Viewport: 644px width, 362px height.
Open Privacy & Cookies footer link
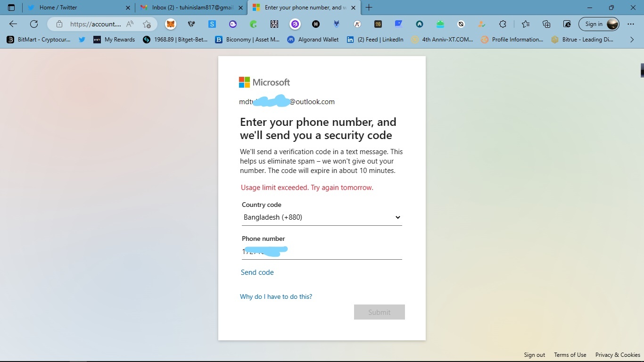[x=618, y=355]
